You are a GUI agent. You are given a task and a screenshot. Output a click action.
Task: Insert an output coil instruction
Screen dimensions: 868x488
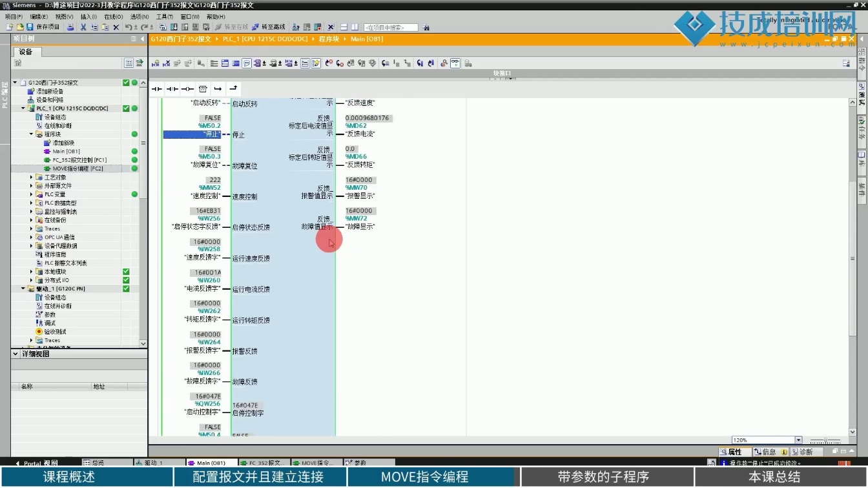(x=187, y=88)
